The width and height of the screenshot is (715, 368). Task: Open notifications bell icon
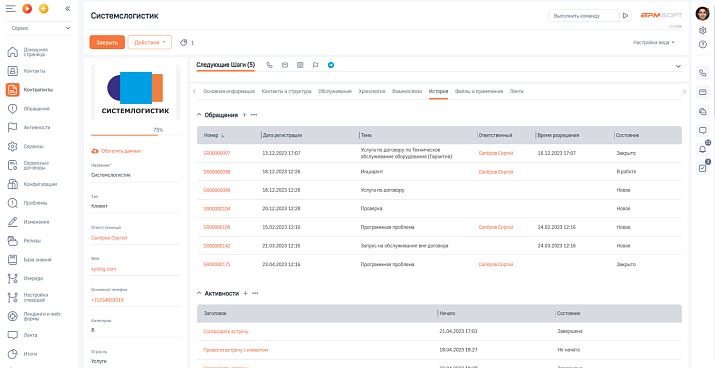[x=703, y=149]
